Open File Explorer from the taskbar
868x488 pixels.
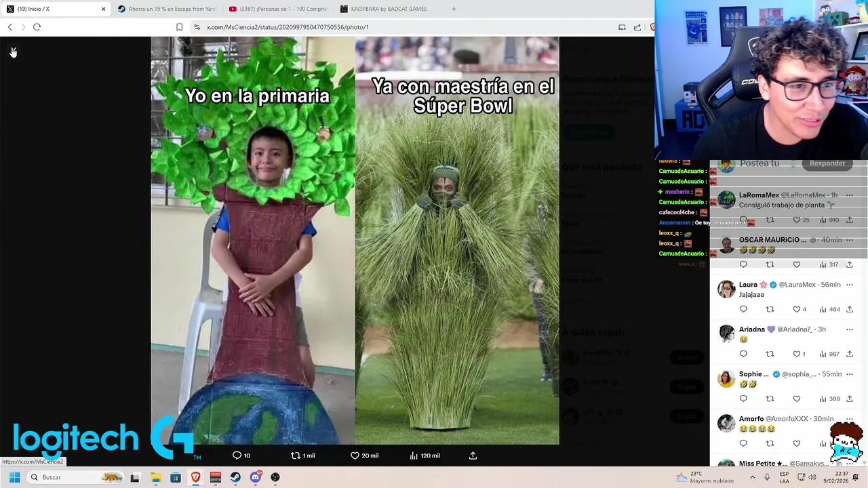click(155, 477)
